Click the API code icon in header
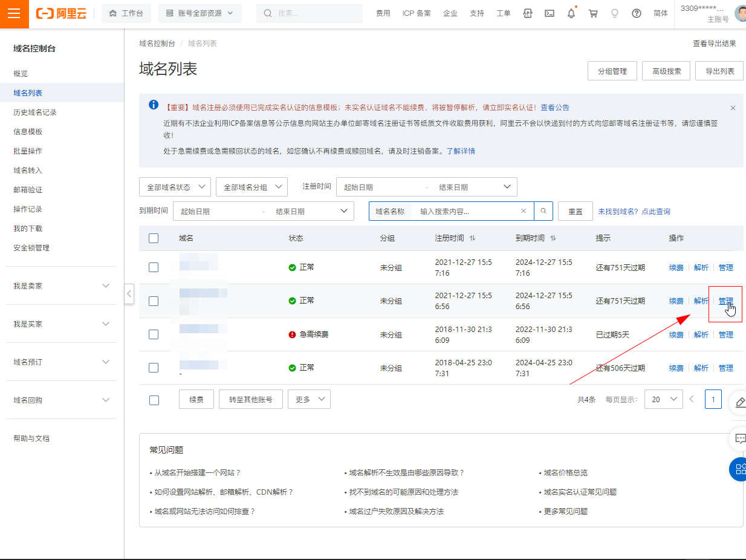This screenshot has height=560, width=746. pyautogui.click(x=528, y=13)
